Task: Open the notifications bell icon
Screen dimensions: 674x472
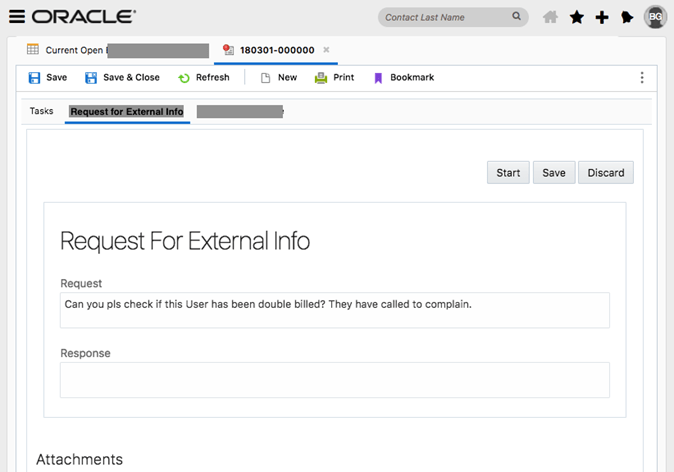Action: (x=627, y=17)
